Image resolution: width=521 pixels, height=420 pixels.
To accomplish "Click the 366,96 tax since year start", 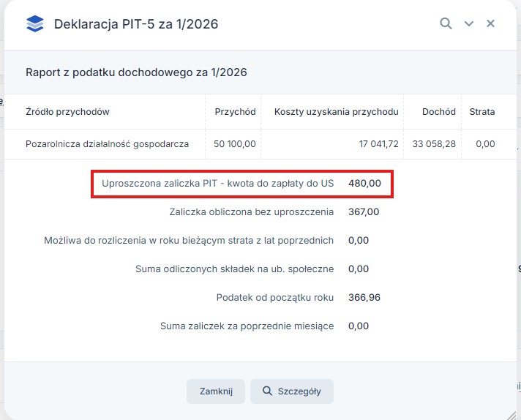I will [x=364, y=297].
